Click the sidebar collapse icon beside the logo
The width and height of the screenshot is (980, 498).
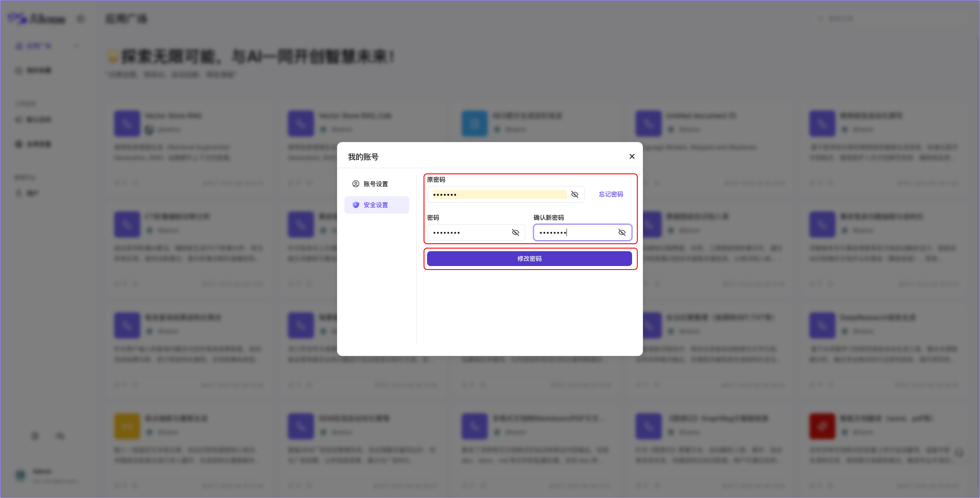click(80, 18)
